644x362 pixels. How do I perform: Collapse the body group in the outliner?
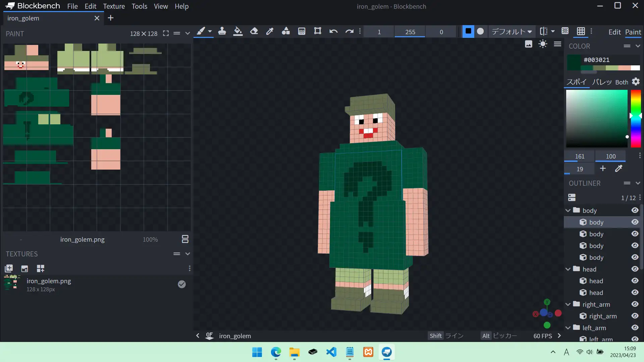coord(568,210)
